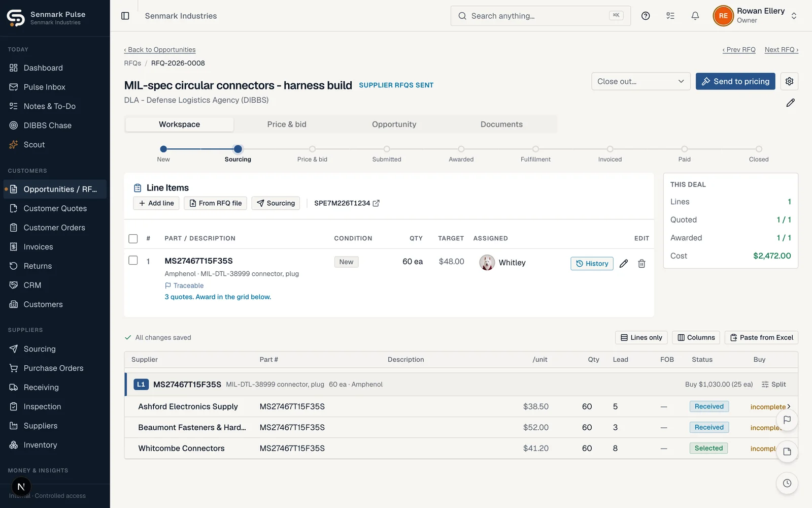Click Send to pricing button

[735, 81]
